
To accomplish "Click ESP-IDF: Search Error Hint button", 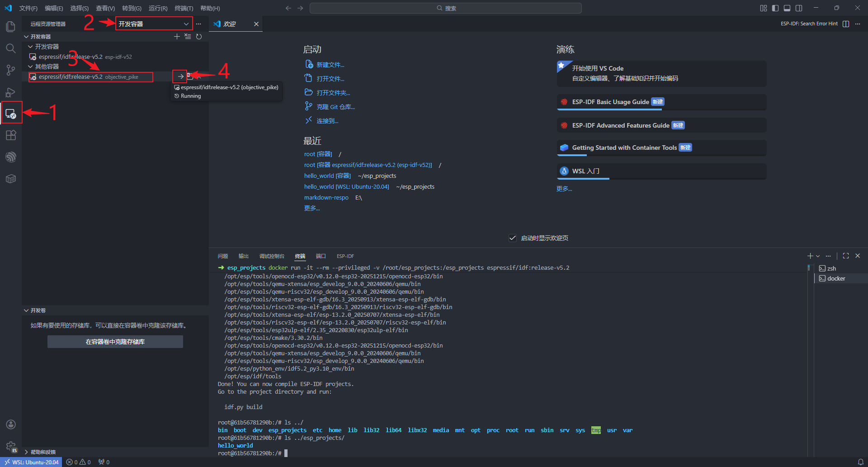I will 809,24.
